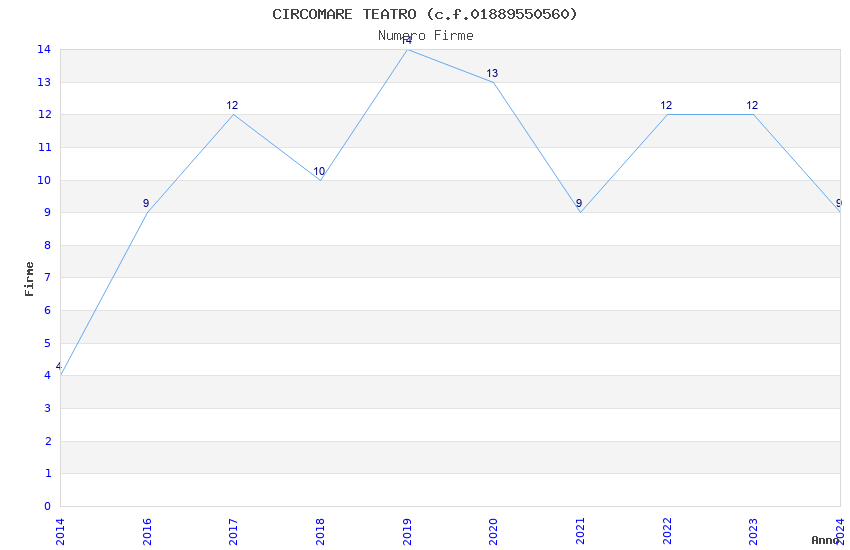
Task: Select the 2019 peak data point labeled 14
Action: click(x=407, y=40)
